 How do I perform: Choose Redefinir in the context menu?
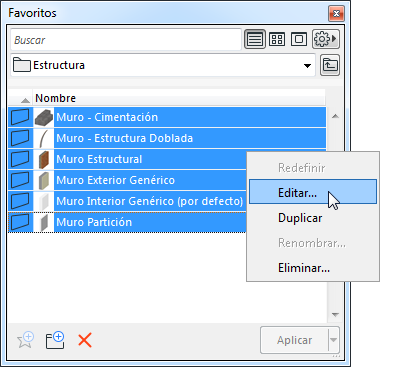313,168
